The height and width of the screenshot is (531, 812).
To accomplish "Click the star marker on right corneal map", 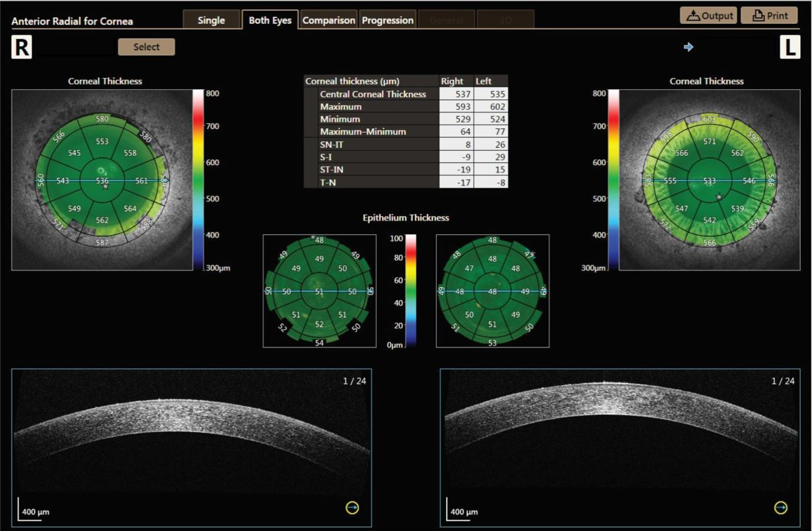I will pyautogui.click(x=105, y=188).
